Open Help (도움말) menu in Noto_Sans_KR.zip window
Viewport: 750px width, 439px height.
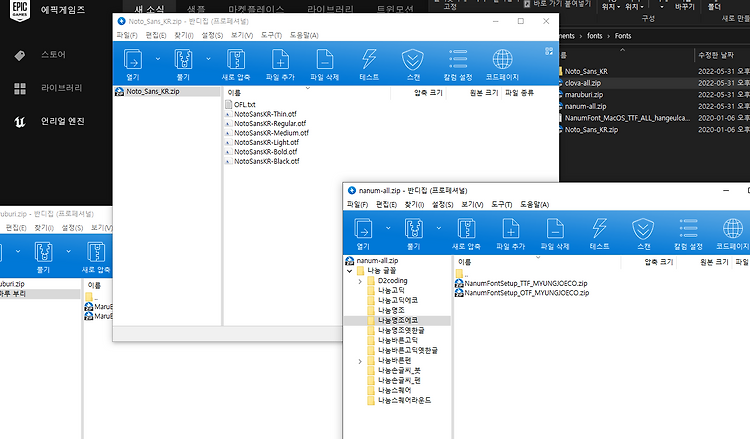pyautogui.click(x=304, y=35)
